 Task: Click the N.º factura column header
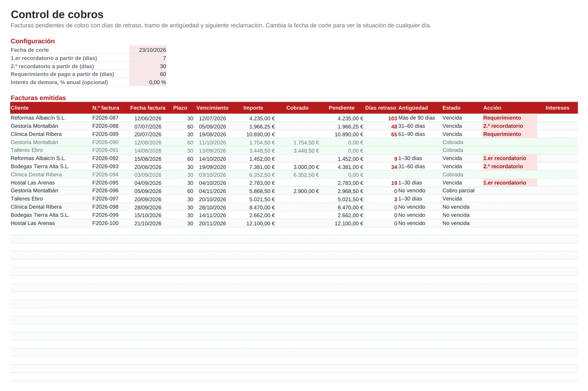(x=106, y=108)
